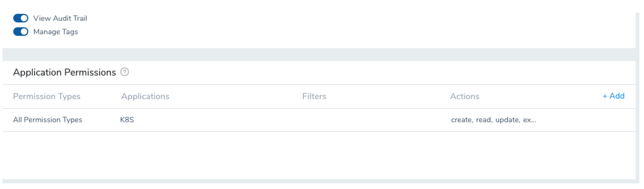Image resolution: width=644 pixels, height=189 pixels.
Task: Click the blank area right of Manage Tags
Action: pos(356,32)
